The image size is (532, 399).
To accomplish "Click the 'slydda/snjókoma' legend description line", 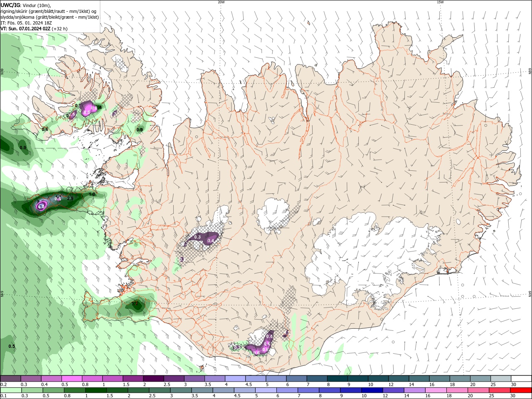I will [49, 17].
